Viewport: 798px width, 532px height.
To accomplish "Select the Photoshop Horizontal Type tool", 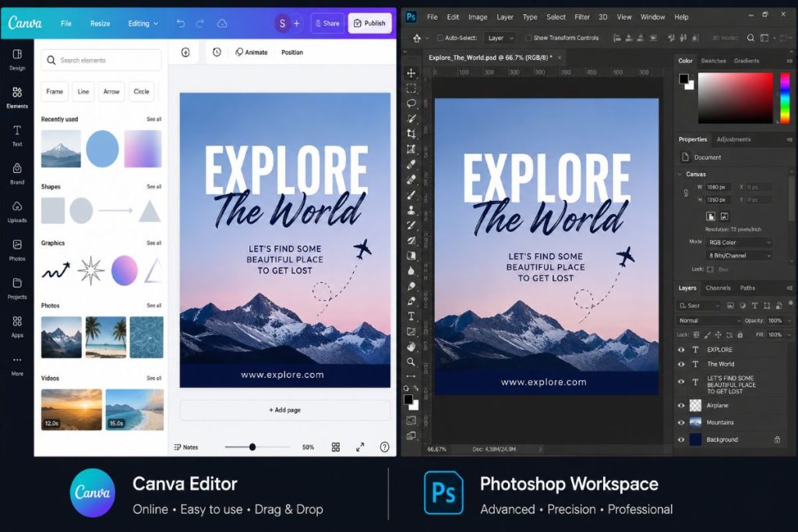I will pos(411,316).
